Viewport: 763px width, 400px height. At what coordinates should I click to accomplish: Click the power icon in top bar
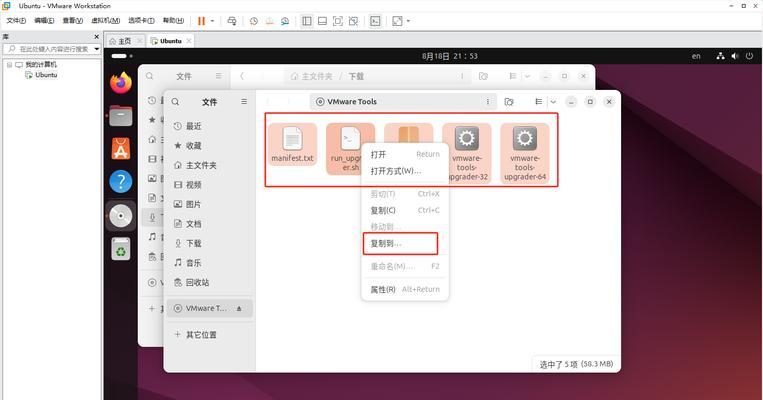(749, 56)
